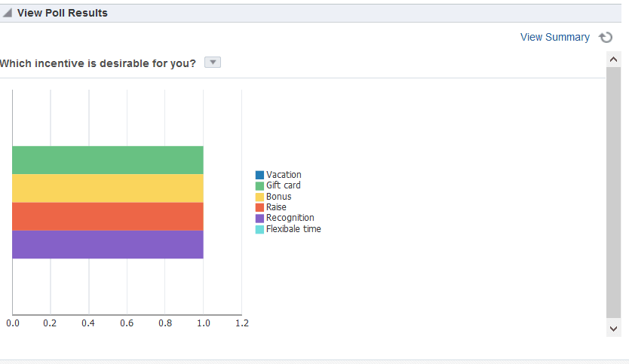This screenshot has height=364, width=629.
Task: Click the Gift card legend swatch
Action: [x=259, y=185]
